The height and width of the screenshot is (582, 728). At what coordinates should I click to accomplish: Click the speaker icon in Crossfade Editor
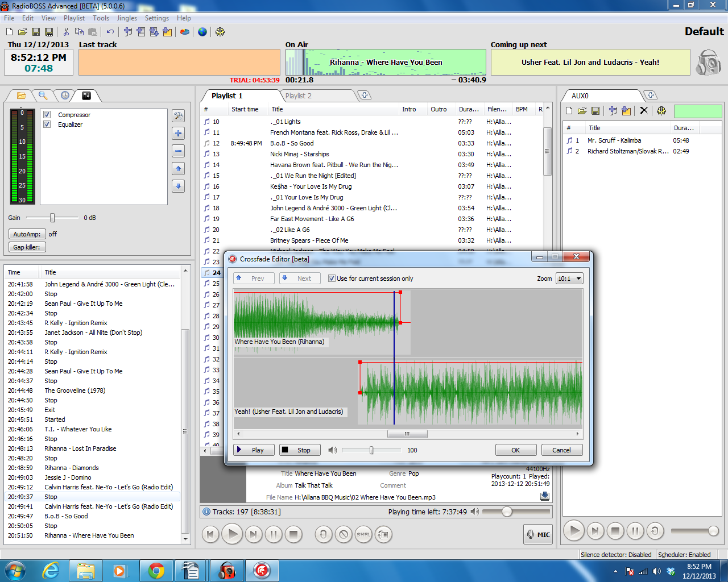[x=333, y=450]
